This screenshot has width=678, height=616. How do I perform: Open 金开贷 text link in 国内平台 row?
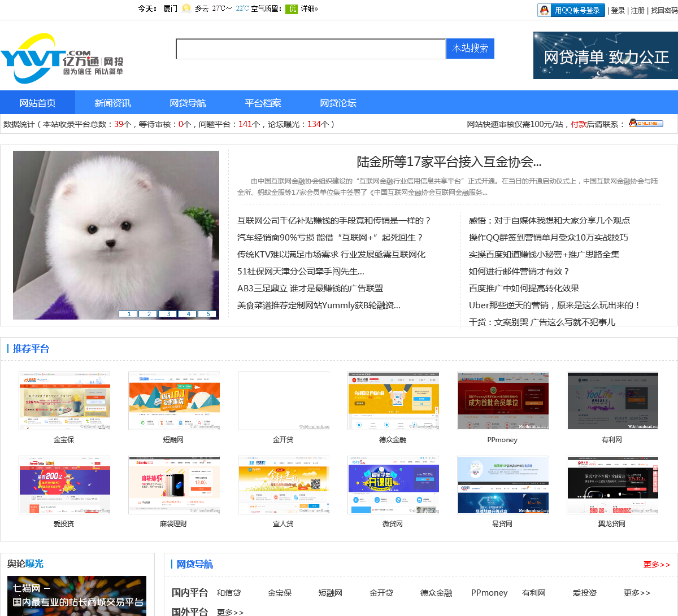coord(381,593)
